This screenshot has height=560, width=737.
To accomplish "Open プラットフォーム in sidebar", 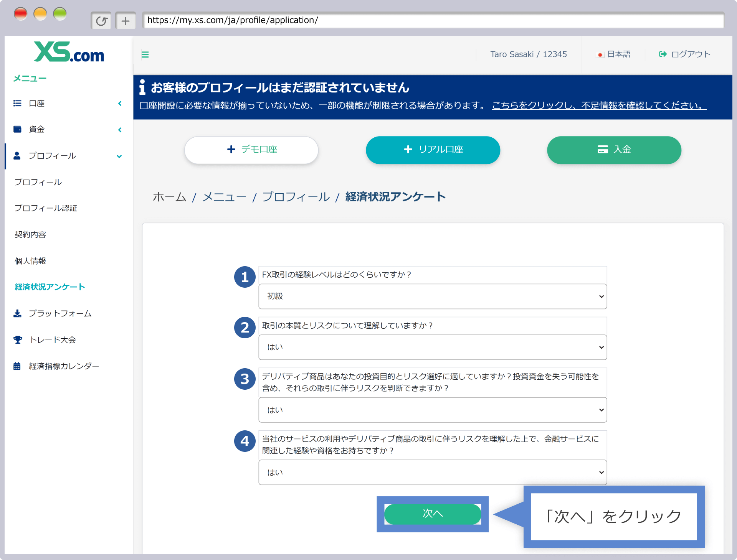I will (60, 313).
